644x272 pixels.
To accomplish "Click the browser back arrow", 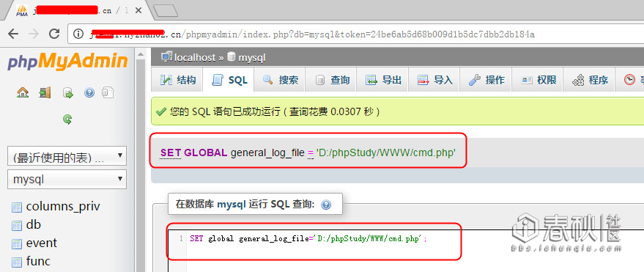I will tap(13, 34).
